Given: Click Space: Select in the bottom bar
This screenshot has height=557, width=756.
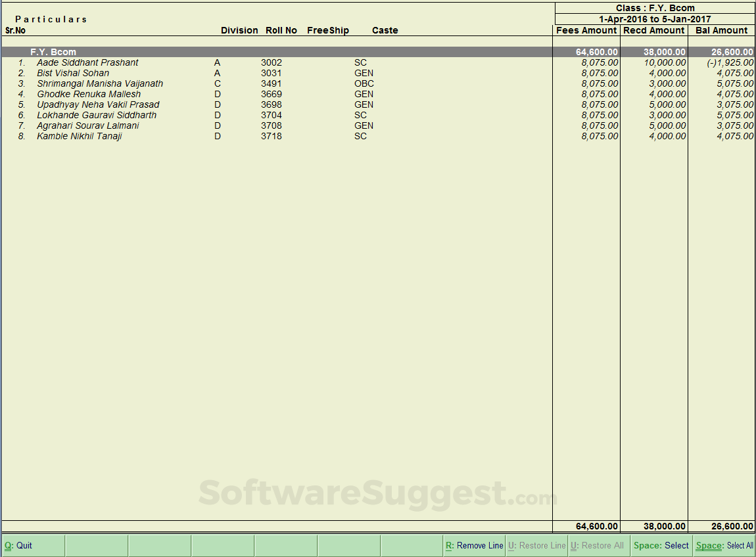Looking at the screenshot, I should click(x=660, y=545).
